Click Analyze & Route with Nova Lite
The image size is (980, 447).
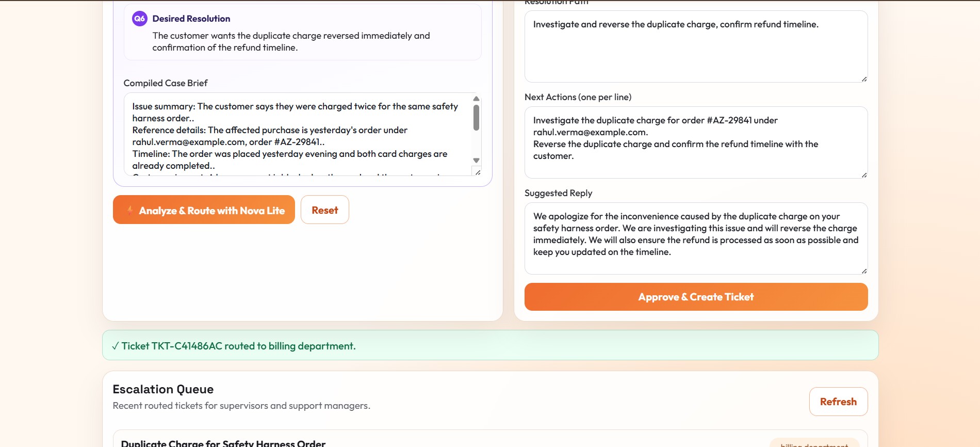point(204,210)
